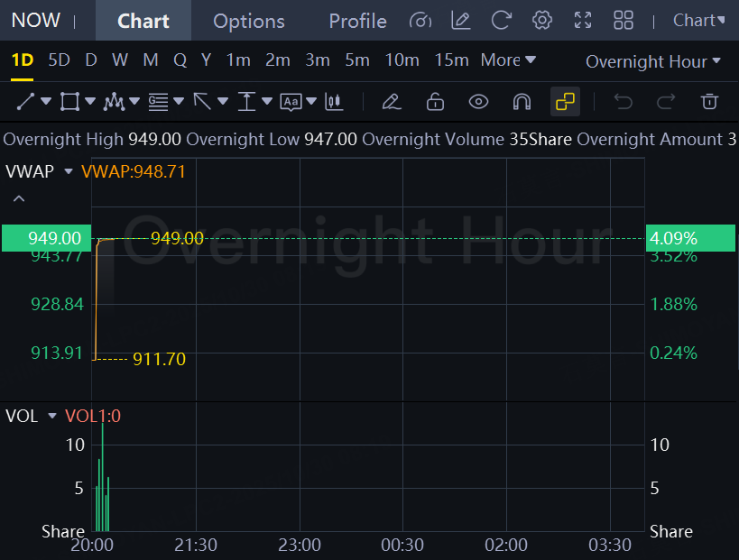739x560 pixels.
Task: Select the 1D timeframe
Action: coord(23,60)
